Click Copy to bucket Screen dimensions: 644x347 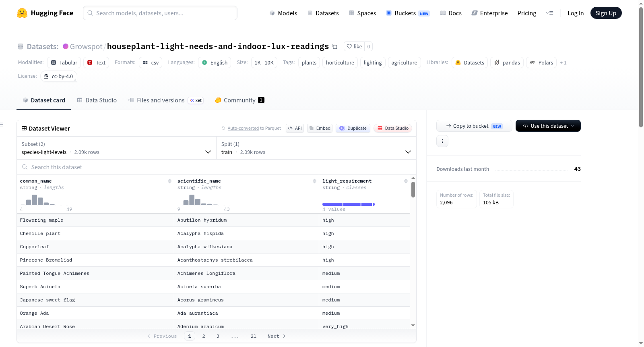pos(474,126)
